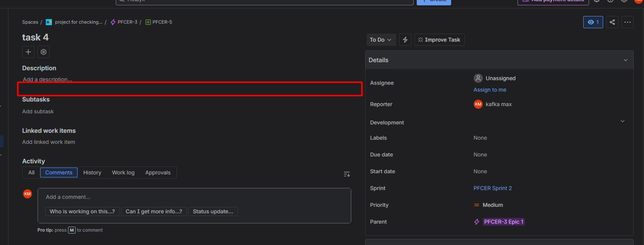Click the Start date value None
The width and height of the screenshot is (644, 245).
[x=480, y=171]
